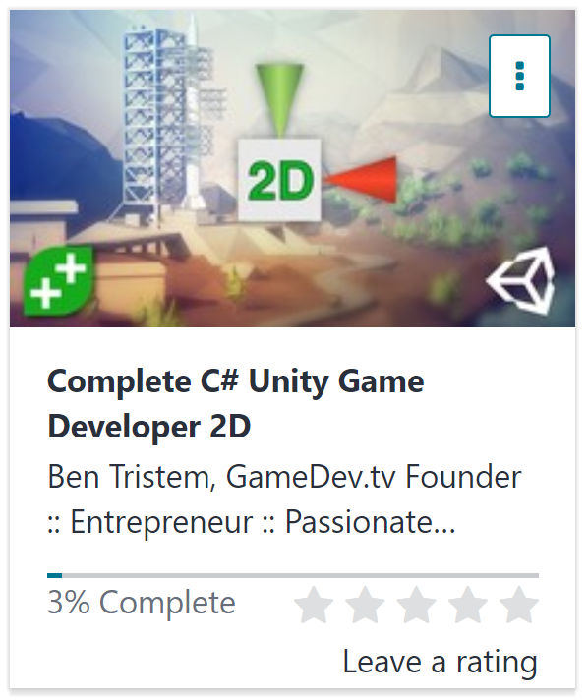Click instructor name Ben Tristem
Screen dimensions: 588x700
[x=129, y=477]
